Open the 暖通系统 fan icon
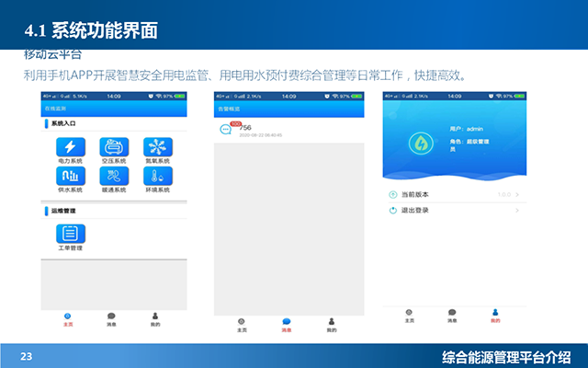 pos(114,176)
